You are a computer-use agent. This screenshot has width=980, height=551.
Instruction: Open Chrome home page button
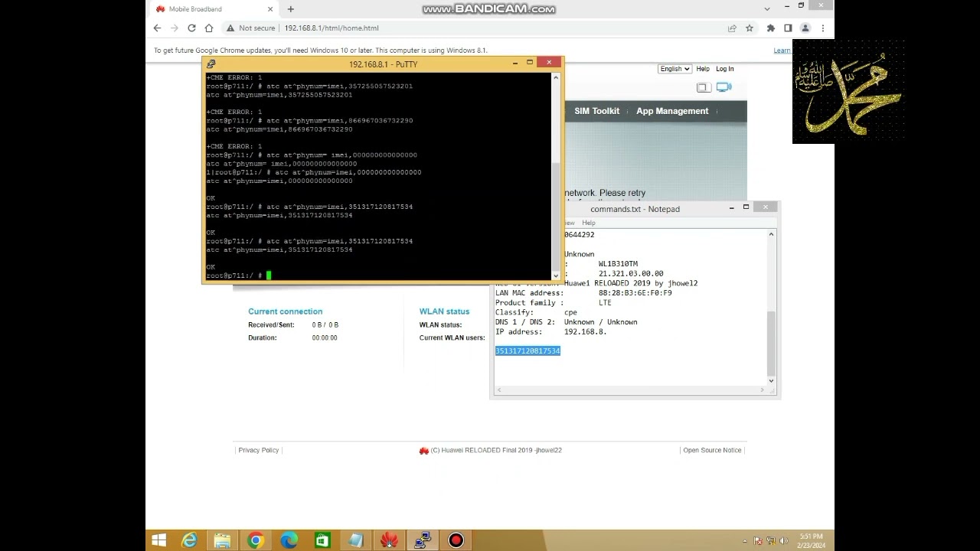tap(209, 28)
